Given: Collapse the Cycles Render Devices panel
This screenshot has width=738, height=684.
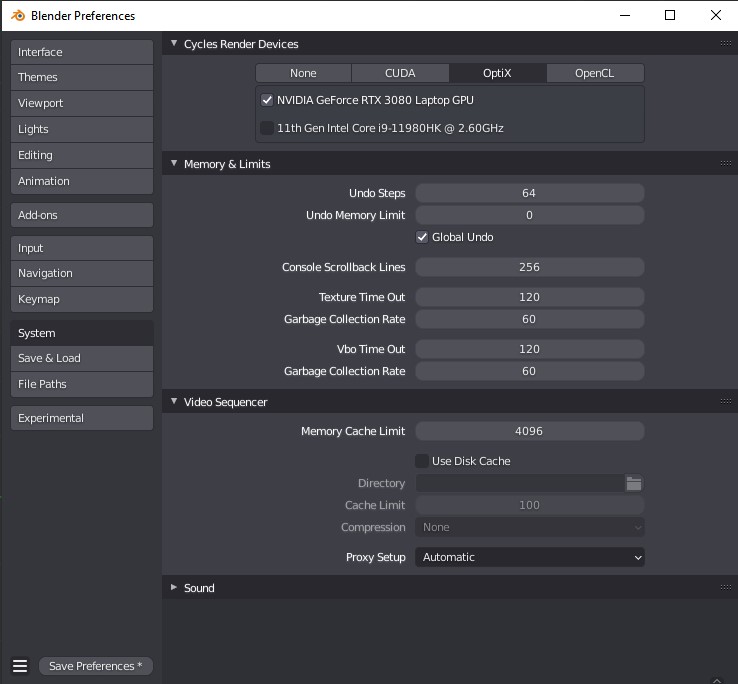Looking at the screenshot, I should click(174, 43).
